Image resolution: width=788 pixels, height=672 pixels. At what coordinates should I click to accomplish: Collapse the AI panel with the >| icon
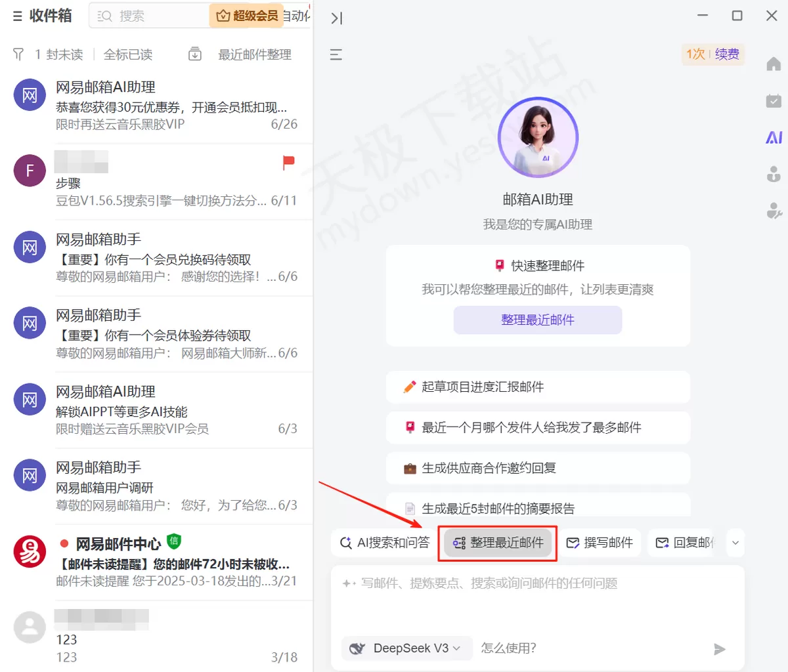pos(336,18)
